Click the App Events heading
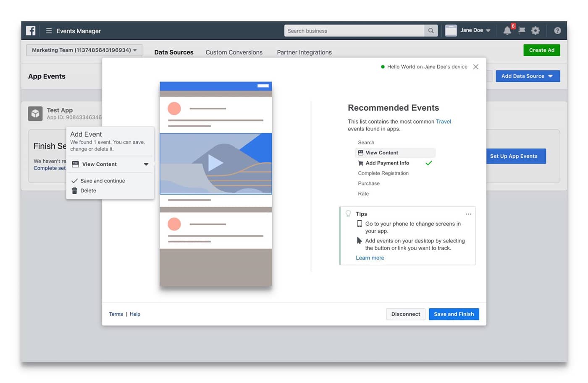The width and height of the screenshot is (588, 383). pos(47,76)
